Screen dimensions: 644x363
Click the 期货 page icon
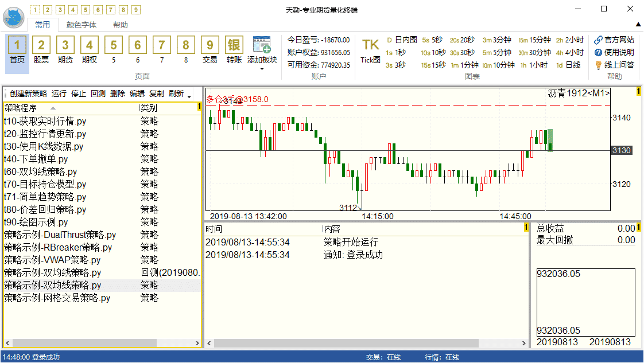(x=65, y=45)
